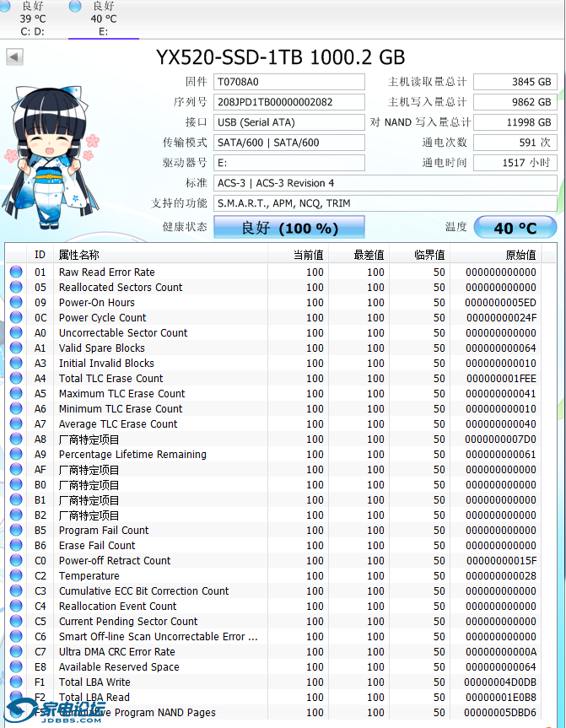Click NAND writes total 11998 GB
Viewport: 566px width, 728px height.
515,122
